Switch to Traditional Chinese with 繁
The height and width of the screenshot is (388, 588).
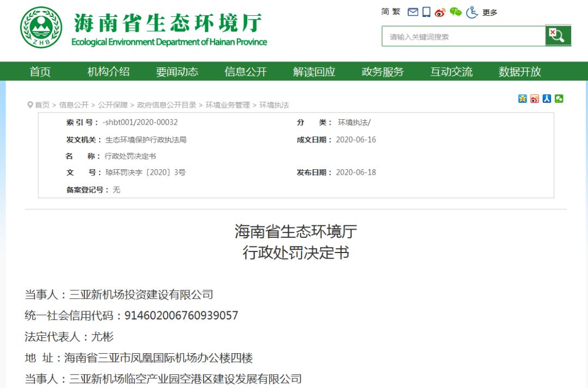396,12
